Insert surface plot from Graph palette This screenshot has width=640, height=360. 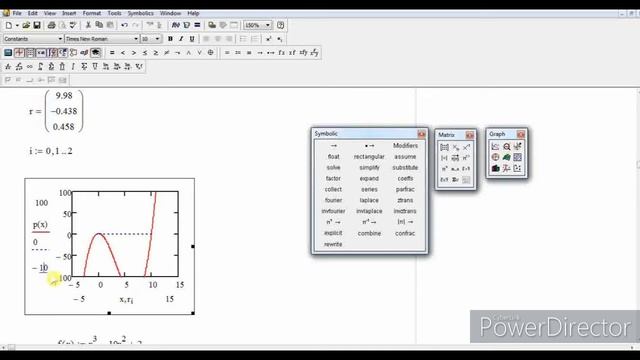click(507, 157)
